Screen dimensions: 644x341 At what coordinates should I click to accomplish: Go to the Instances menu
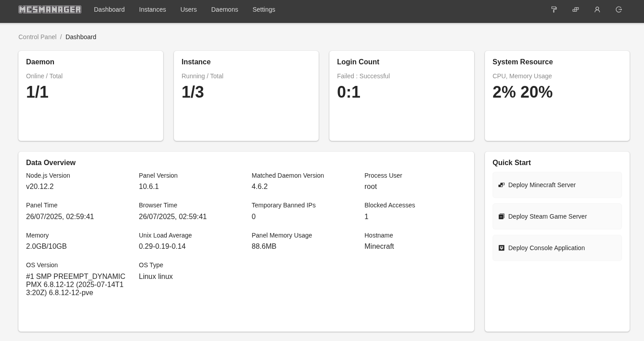(x=152, y=9)
